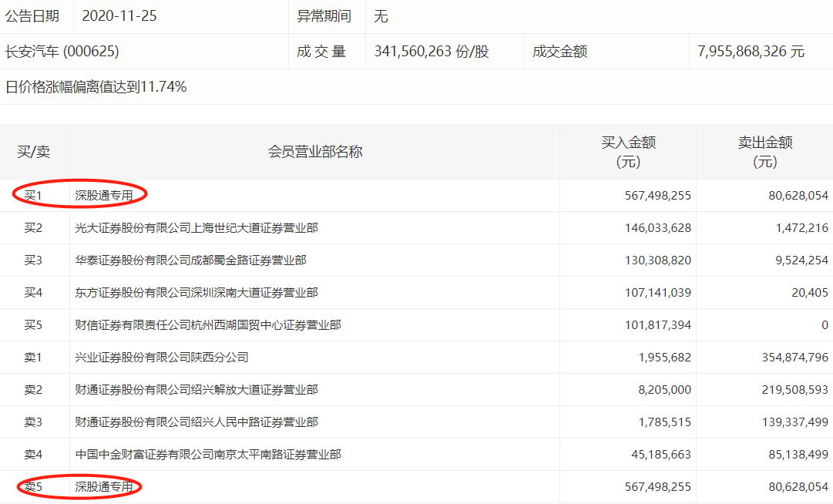Click 华泰证券股份有限公司成都蜀金路证券营业部
The height and width of the screenshot is (504, 833).
(x=190, y=260)
